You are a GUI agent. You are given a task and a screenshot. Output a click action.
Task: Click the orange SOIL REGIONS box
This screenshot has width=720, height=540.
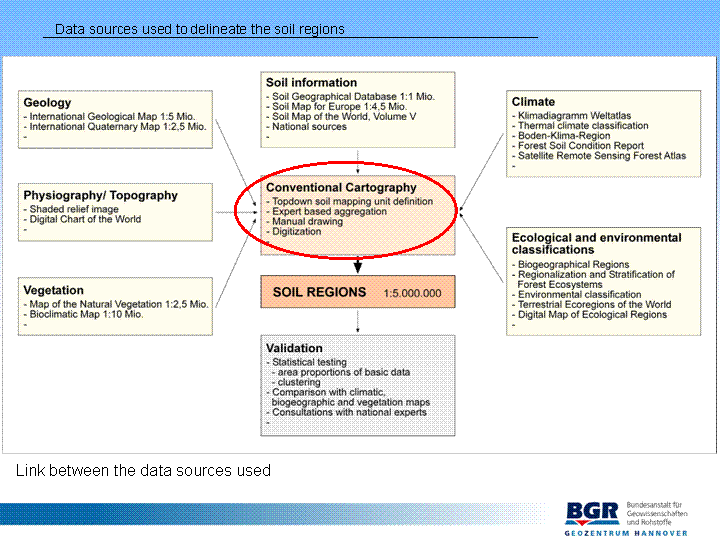[357, 292]
